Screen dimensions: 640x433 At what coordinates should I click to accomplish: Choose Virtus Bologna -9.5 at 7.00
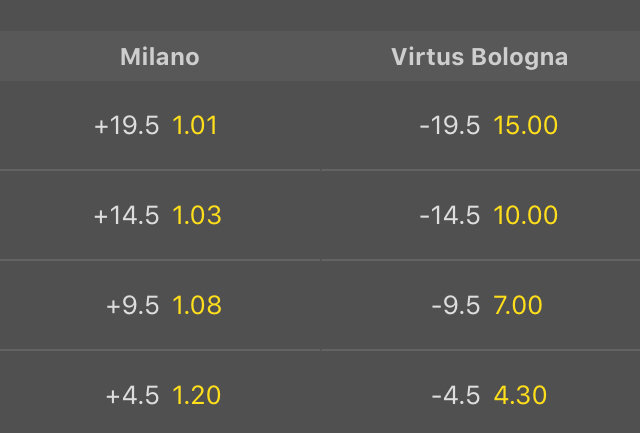click(480, 305)
